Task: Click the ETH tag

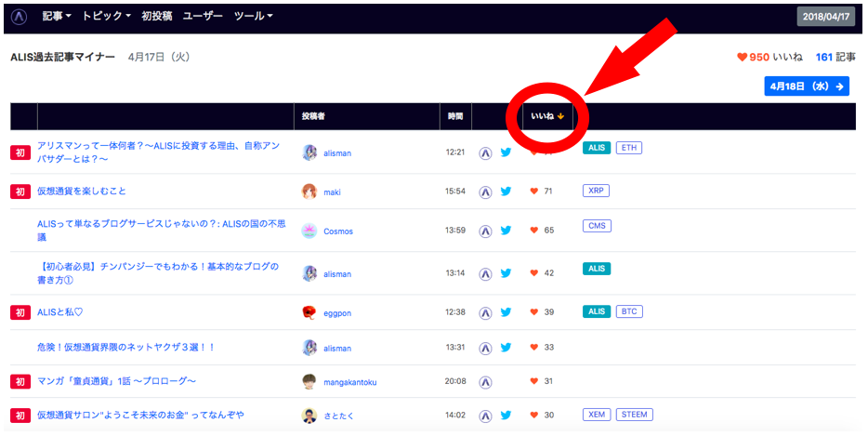Action: [x=629, y=148]
